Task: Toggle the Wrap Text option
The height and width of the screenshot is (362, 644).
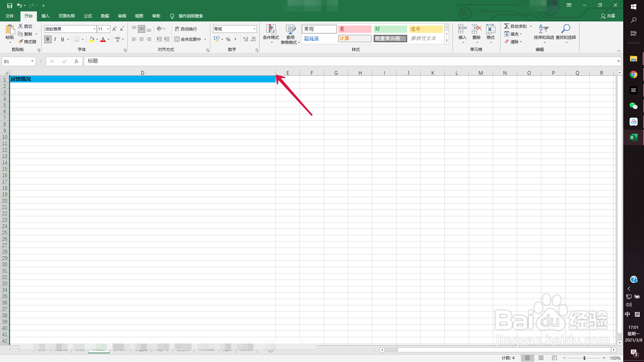Action: pos(186,29)
